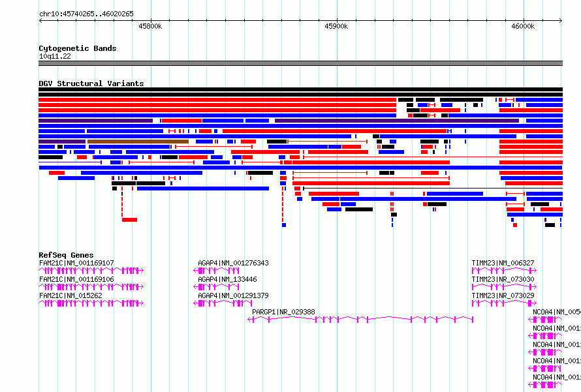Click the left arrow at the ruler start
Viewport: 581px width, 392px height.
pos(40,20)
